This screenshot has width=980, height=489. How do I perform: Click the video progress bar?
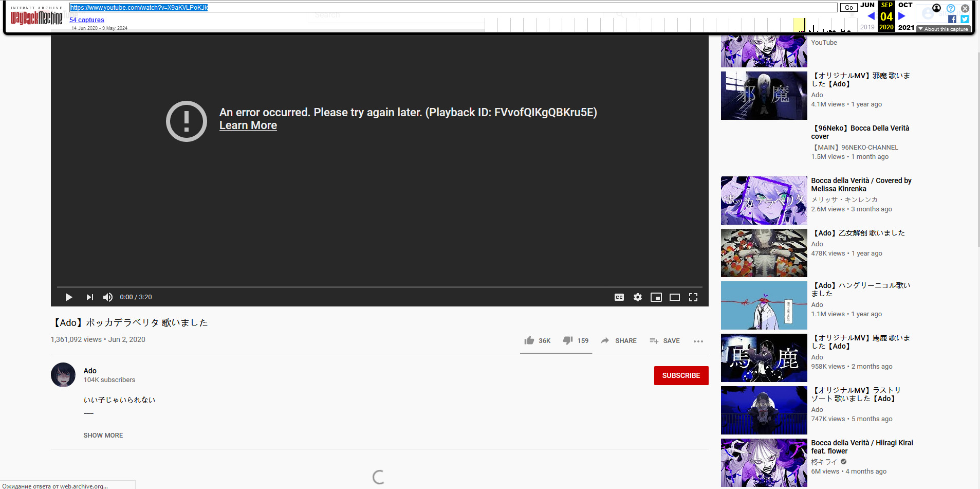[380, 286]
